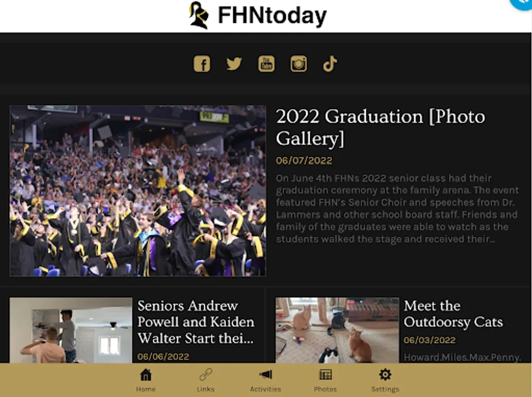View the seniors painting room thumbnail
Screen dimensions: 532x397
(x=71, y=330)
